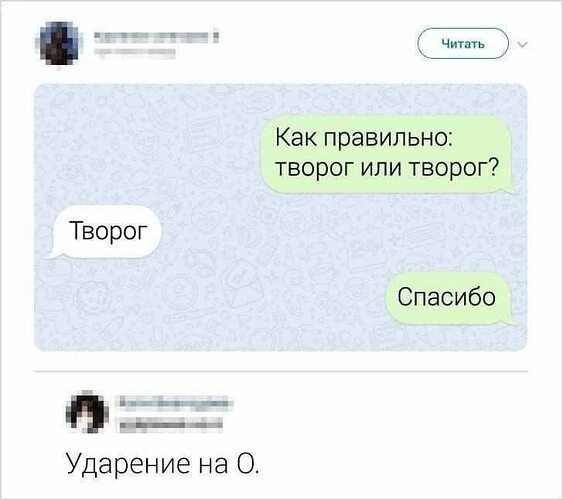The image size is (563, 500).
Task: Select the reply text 'Ударение на О.'
Action: tap(162, 463)
